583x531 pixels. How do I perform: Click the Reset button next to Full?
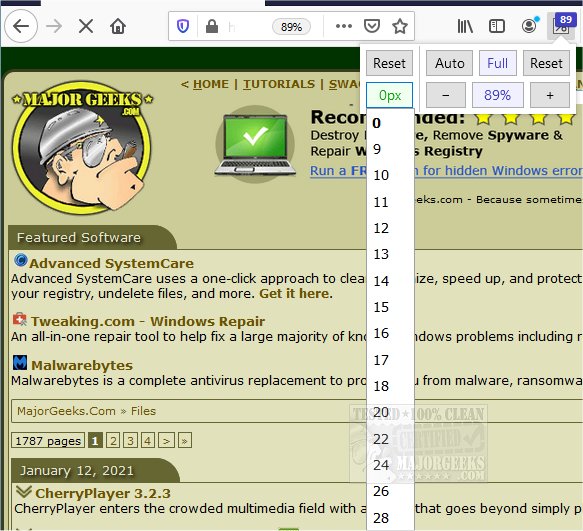point(546,63)
